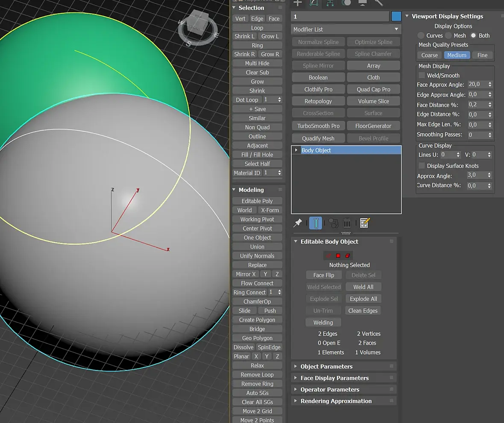Click Ring Connect spinner arrows
504x423 pixels.
tap(280, 292)
